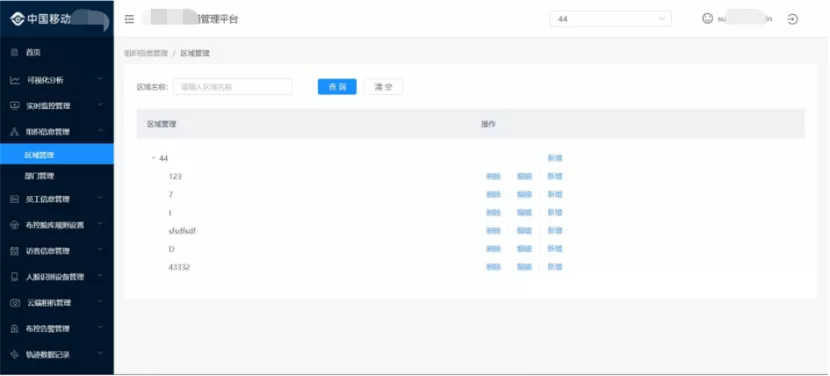
Task: Click the 布控脸库规则设置 face icon
Action: 15,225
